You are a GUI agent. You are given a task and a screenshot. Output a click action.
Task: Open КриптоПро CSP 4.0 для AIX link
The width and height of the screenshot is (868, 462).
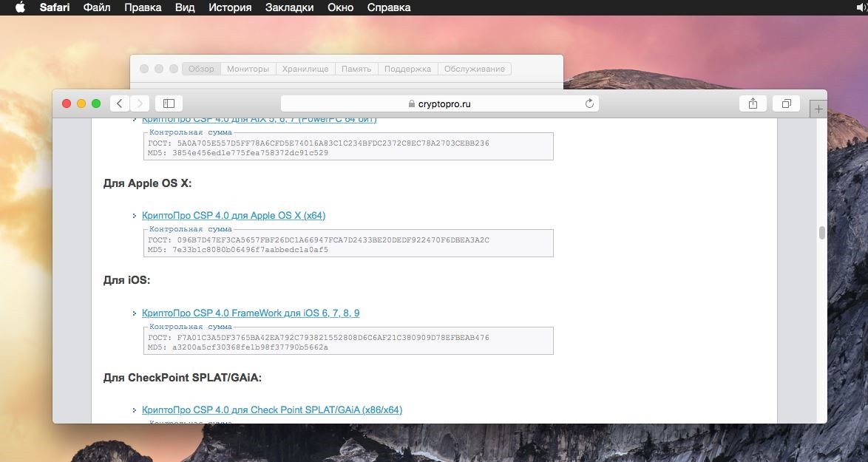[x=259, y=120]
